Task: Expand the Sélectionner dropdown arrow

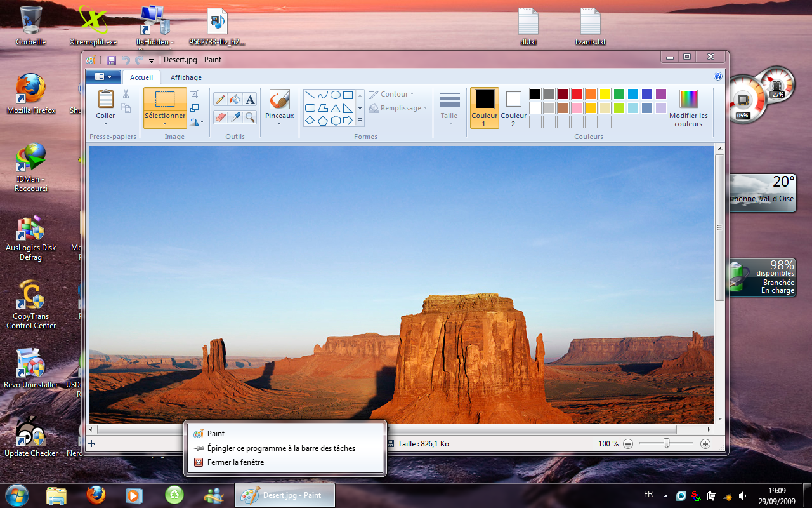Action: click(x=165, y=124)
